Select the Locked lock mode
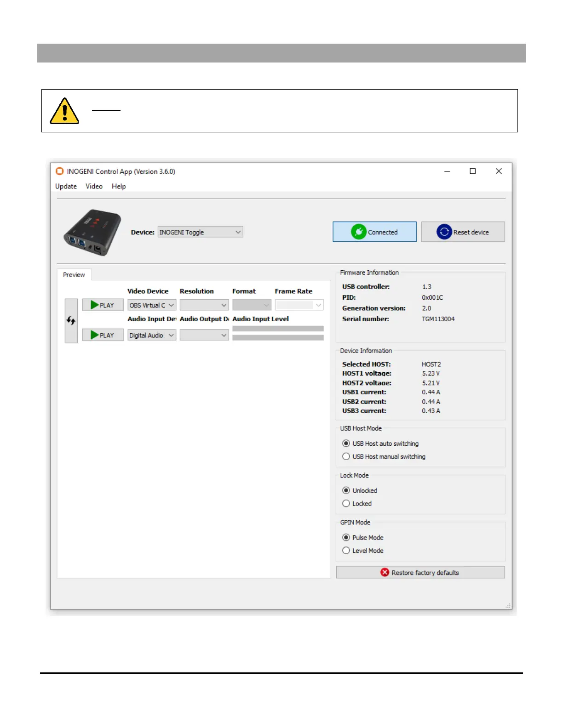The image size is (563, 728). coord(357,503)
